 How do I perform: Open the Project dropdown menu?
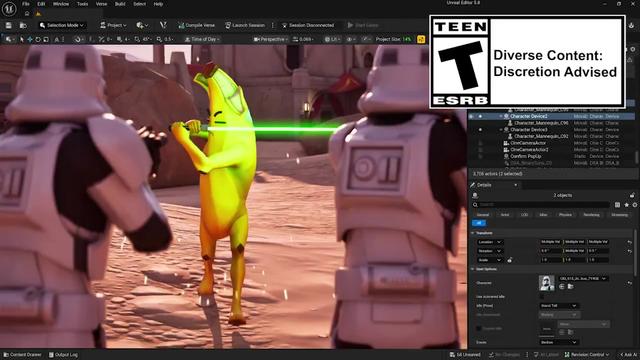click(113, 25)
